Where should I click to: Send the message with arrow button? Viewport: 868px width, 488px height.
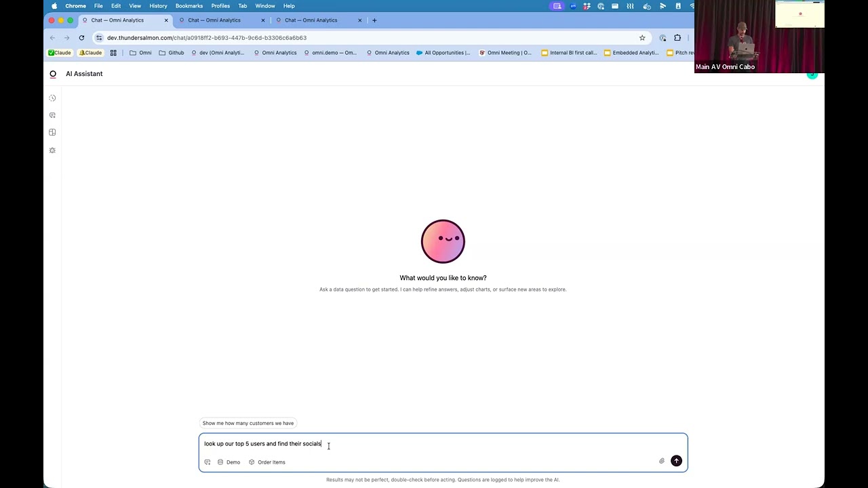(x=676, y=461)
